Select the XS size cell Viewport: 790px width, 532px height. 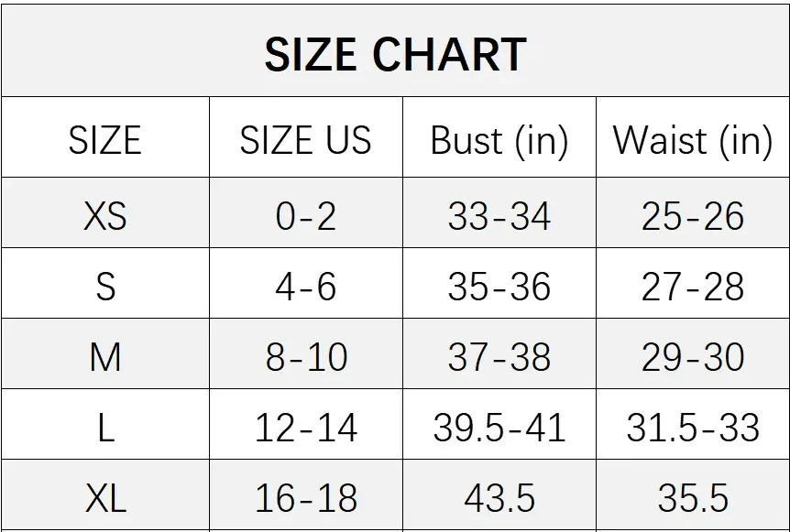click(x=105, y=212)
